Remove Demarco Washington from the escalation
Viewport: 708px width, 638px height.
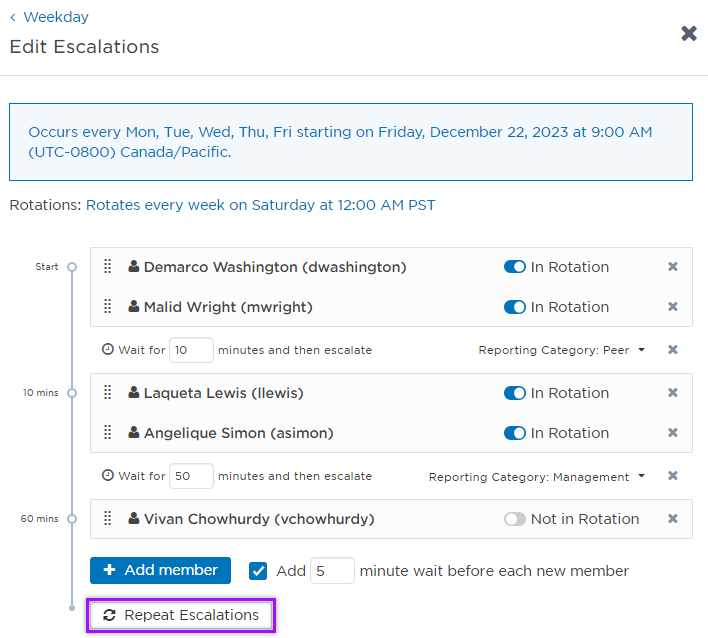673,267
